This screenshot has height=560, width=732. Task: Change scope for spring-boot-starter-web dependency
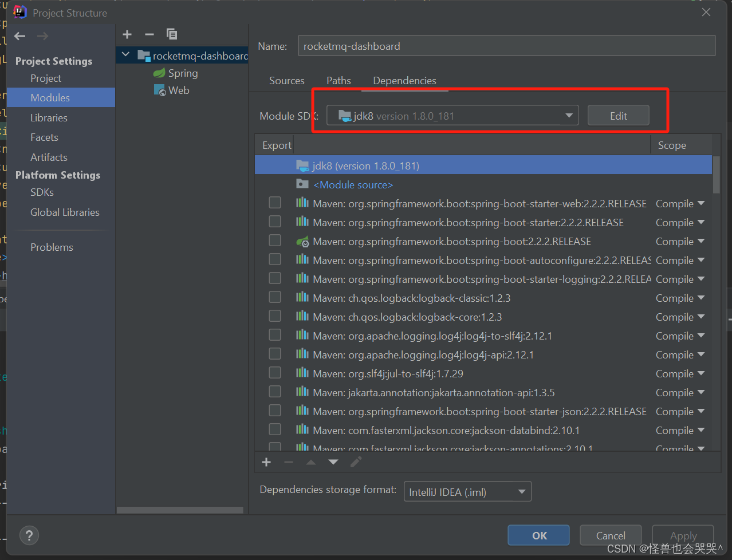tap(680, 203)
